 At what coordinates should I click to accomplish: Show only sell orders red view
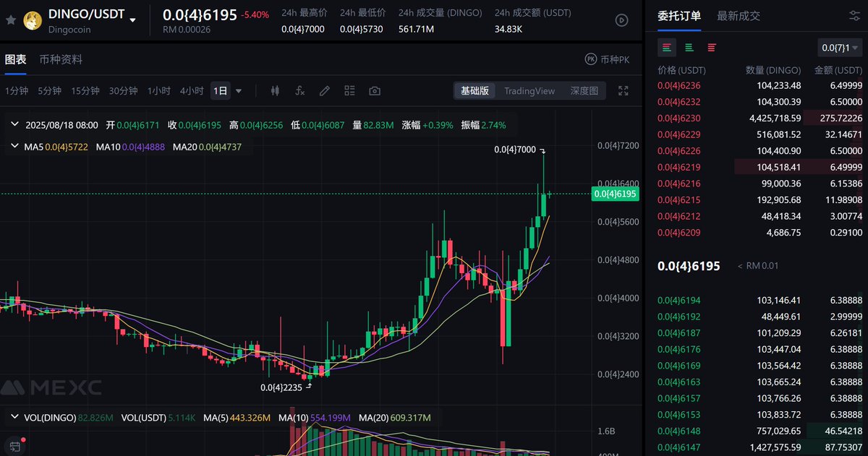pyautogui.click(x=712, y=48)
